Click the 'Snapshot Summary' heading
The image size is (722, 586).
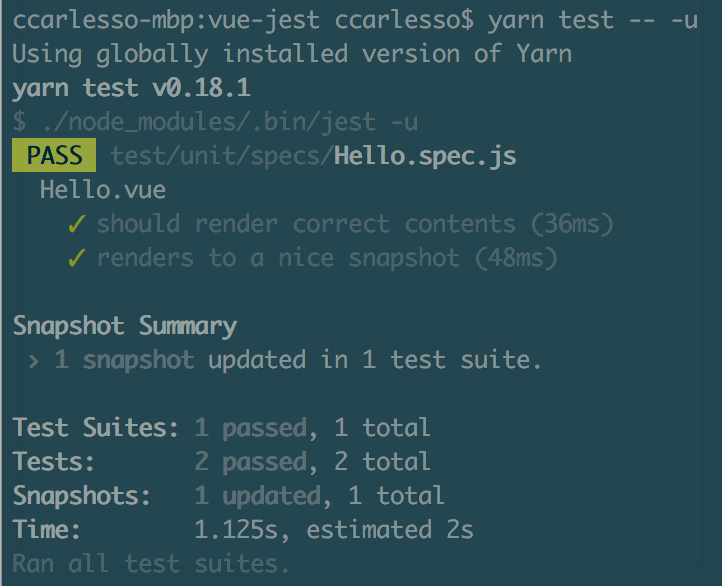pos(125,326)
